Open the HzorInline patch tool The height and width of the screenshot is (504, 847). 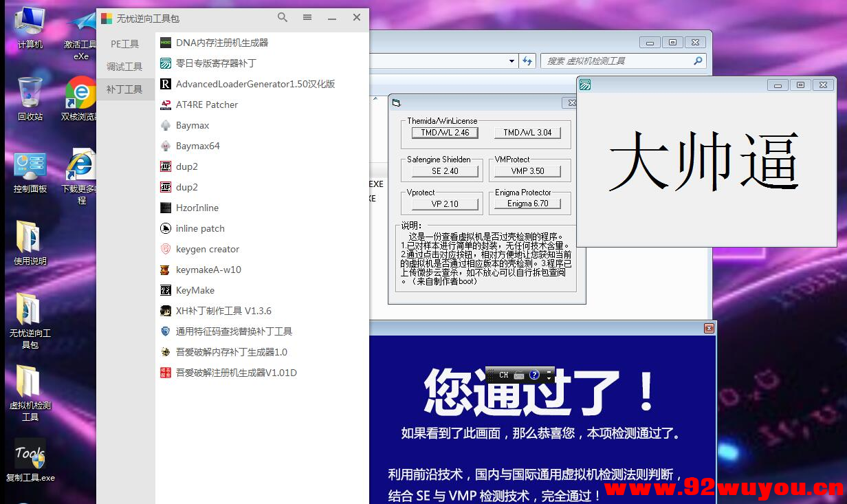[196, 208]
